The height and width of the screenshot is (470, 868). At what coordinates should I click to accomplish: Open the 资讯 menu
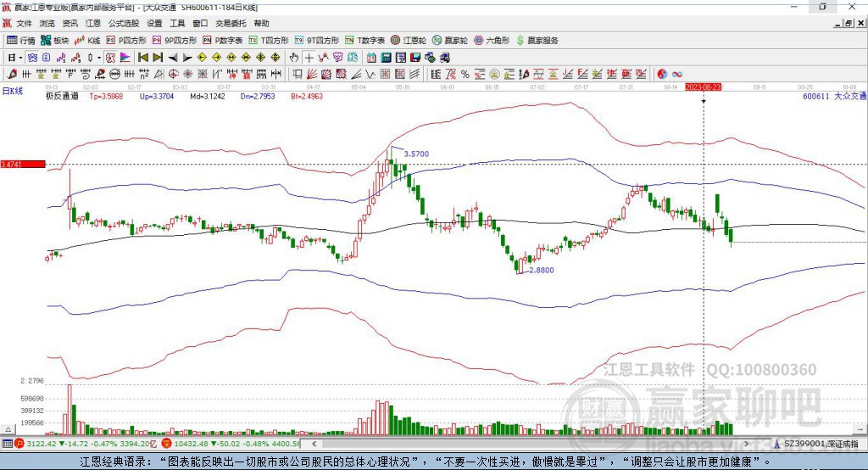70,23
